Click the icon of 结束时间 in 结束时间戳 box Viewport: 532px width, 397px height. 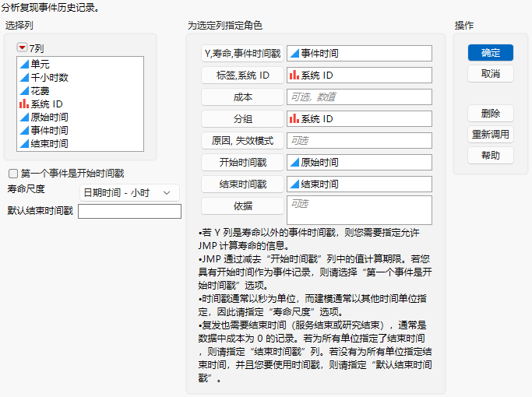pyautogui.click(x=294, y=184)
